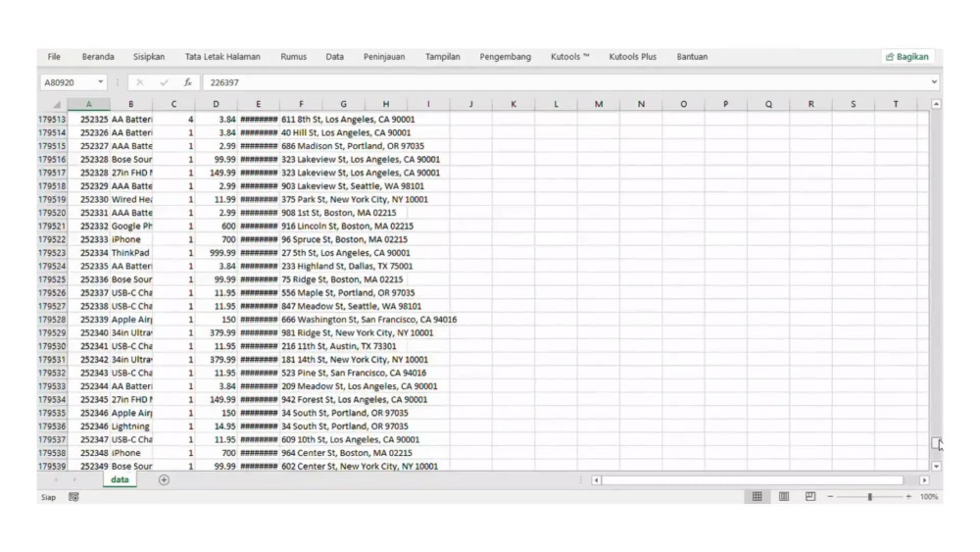
Task: Select cell with order ID 252349
Action: tap(89, 466)
